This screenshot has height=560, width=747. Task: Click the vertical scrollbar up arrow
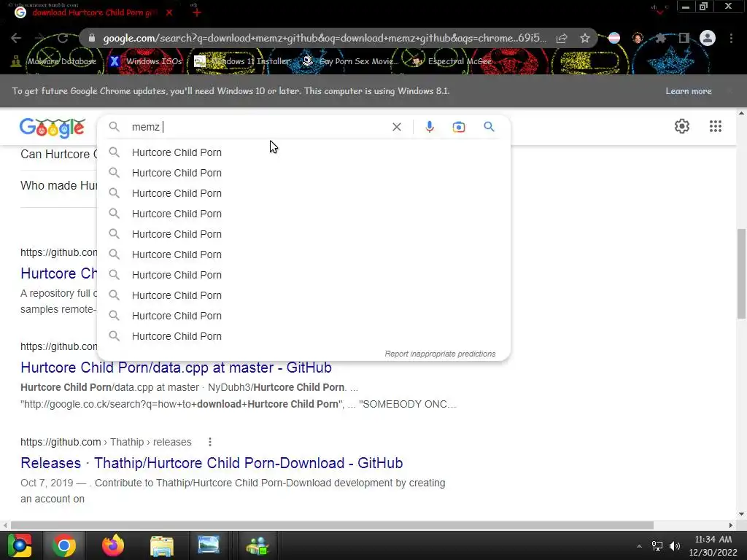click(x=741, y=113)
